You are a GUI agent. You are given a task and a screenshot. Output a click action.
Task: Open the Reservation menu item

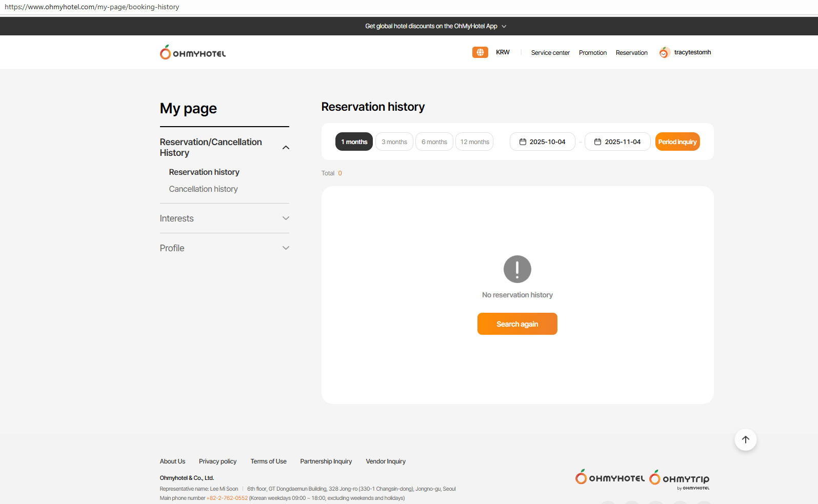(632, 53)
